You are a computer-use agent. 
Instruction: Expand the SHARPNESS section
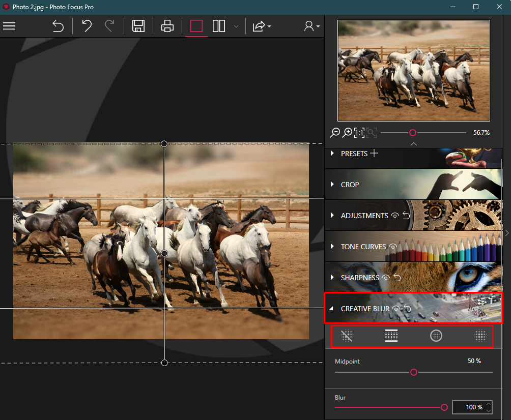(332, 278)
